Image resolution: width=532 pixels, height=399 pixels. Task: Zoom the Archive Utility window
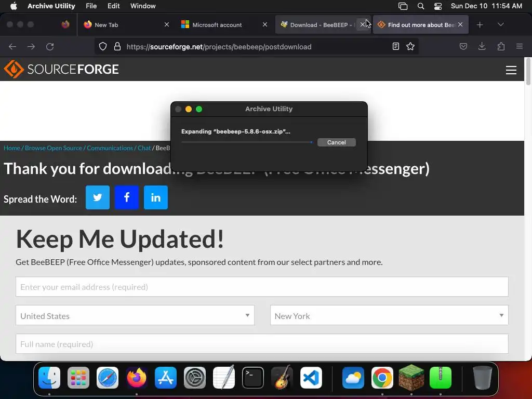tap(199, 109)
